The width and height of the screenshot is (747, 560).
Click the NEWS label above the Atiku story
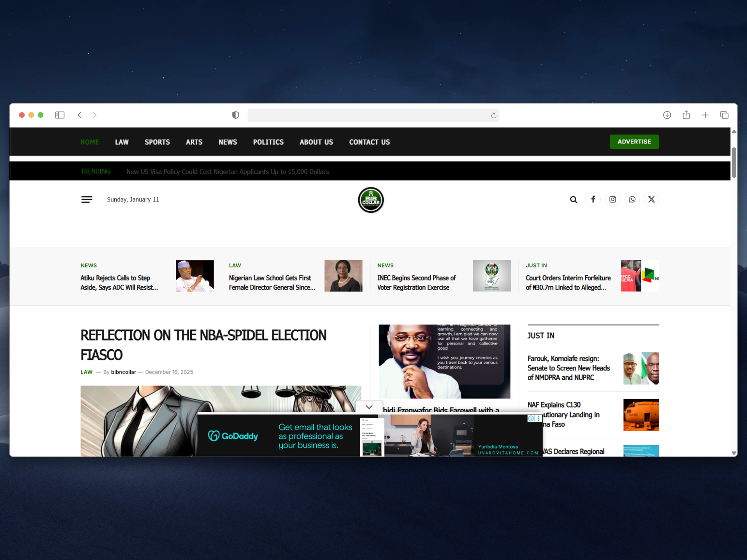(x=89, y=265)
